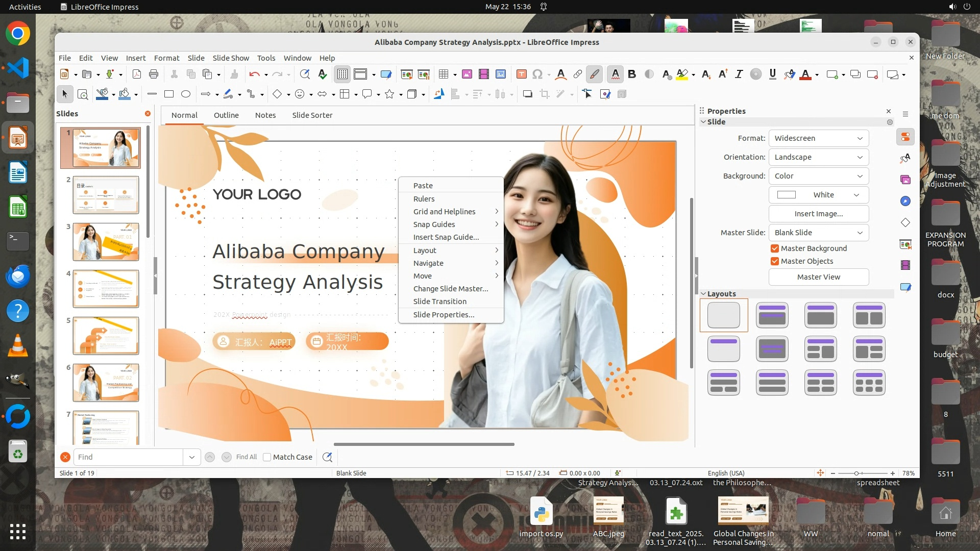Click the Insert Special Character icon
This screenshot has height=551, width=980.
pos(537,74)
